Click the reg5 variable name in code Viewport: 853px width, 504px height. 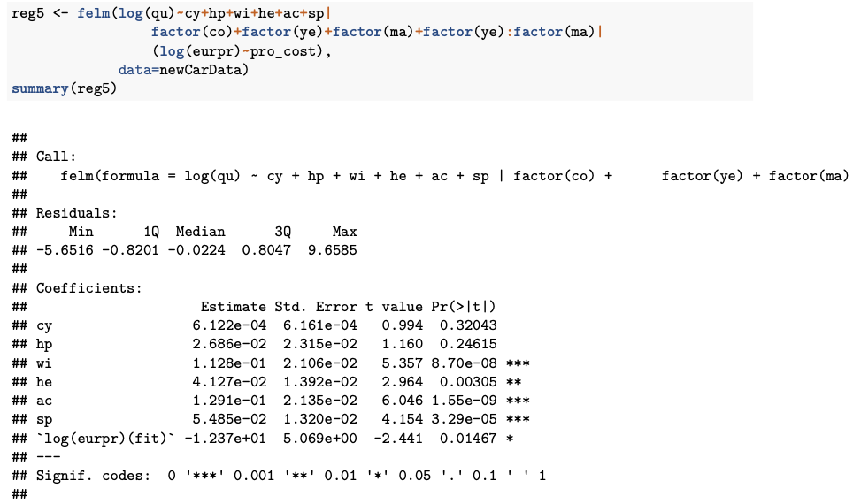click(x=27, y=13)
